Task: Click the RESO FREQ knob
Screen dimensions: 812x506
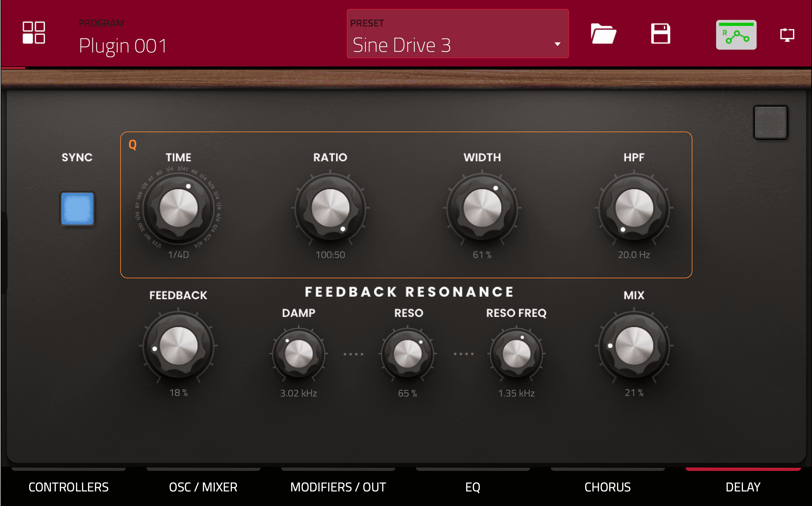Action: 516,353
